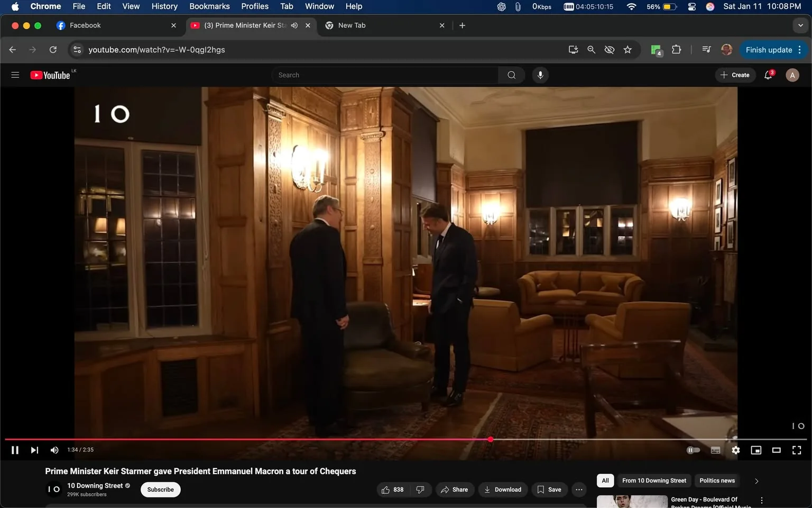This screenshot has width=812, height=508.
Task: Start voice search with microphone
Action: 540,75
